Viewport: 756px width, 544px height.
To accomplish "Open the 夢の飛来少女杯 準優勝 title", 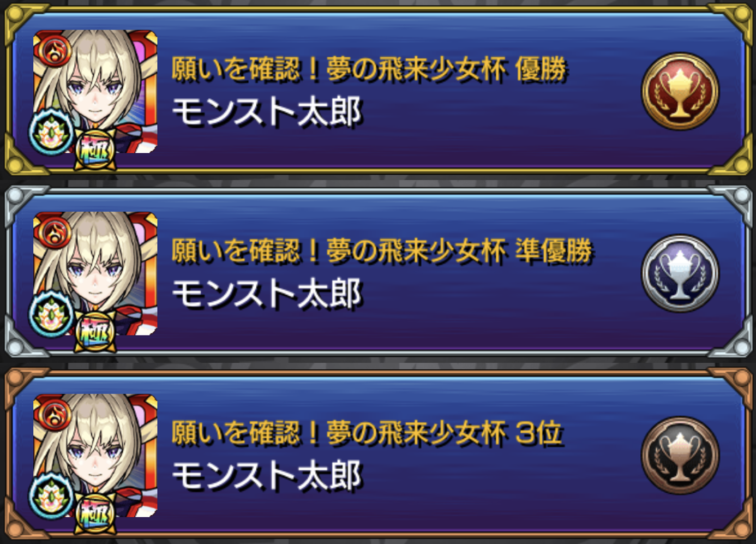I will pos(382,251).
